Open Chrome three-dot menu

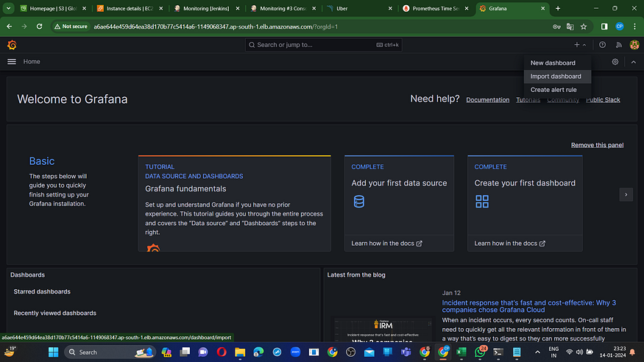click(634, 26)
